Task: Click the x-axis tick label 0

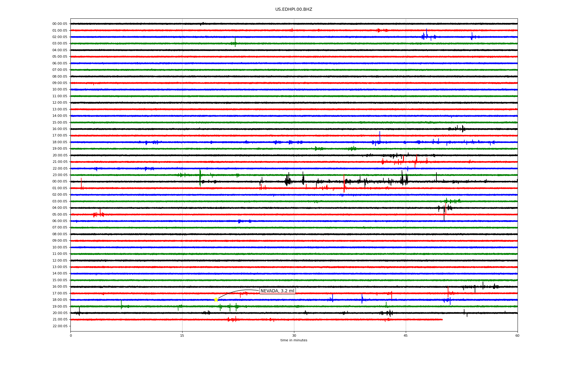Action: pos(71,335)
